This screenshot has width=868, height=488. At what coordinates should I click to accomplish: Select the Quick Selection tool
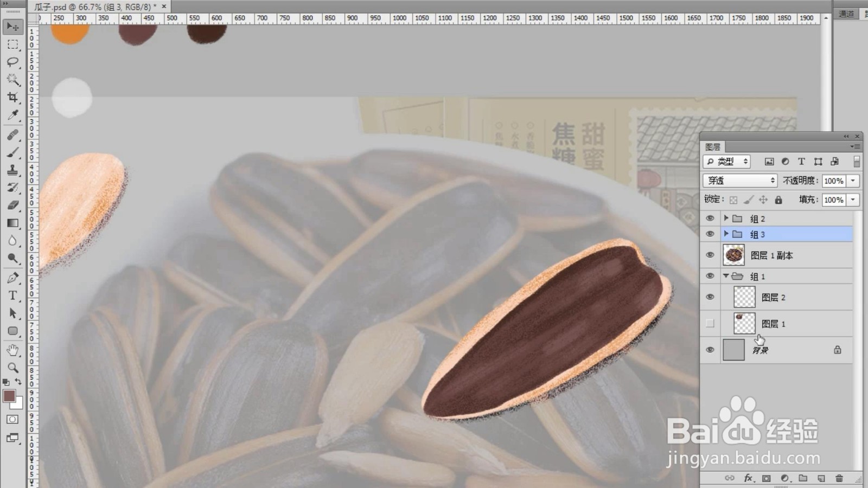(x=12, y=80)
